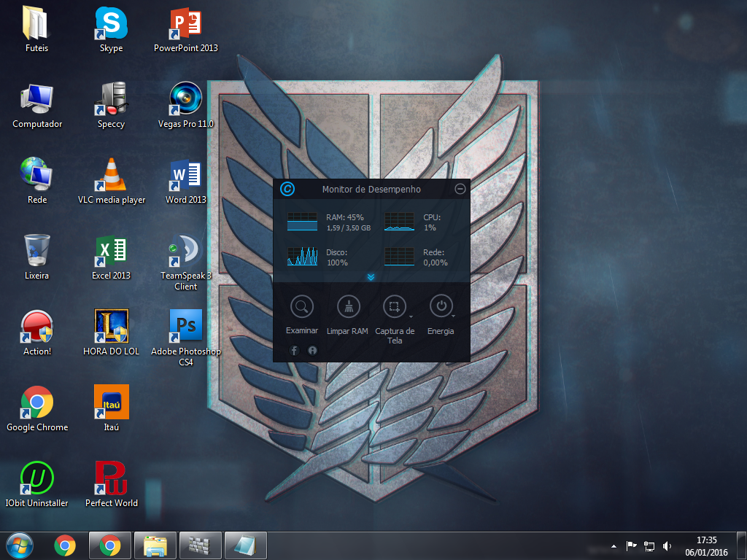Open the network tray icon
This screenshot has height=560, width=747.
click(x=649, y=546)
